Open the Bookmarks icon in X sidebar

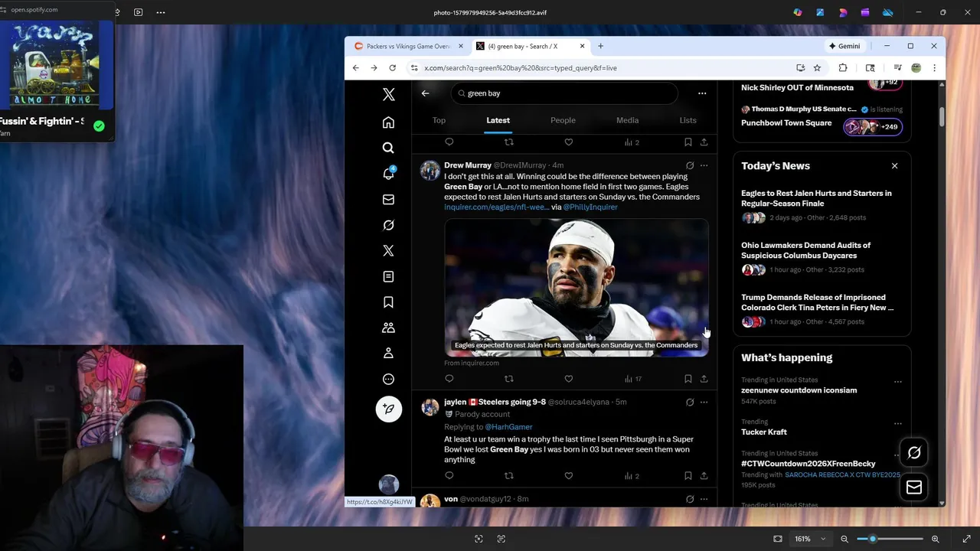[x=388, y=302]
